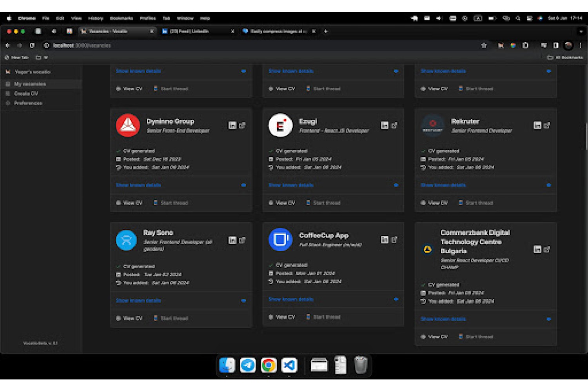View CV for Commerzbank vacancy

[x=434, y=337]
